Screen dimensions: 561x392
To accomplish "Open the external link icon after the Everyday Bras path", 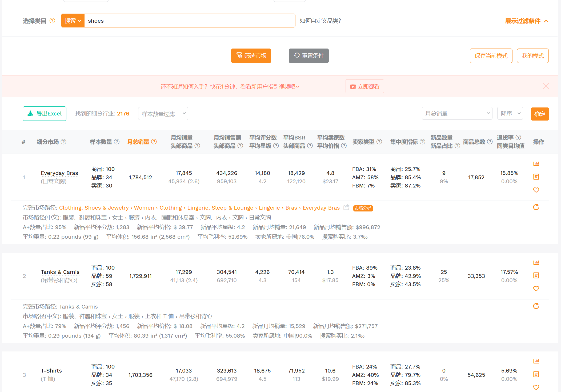I will pos(346,207).
